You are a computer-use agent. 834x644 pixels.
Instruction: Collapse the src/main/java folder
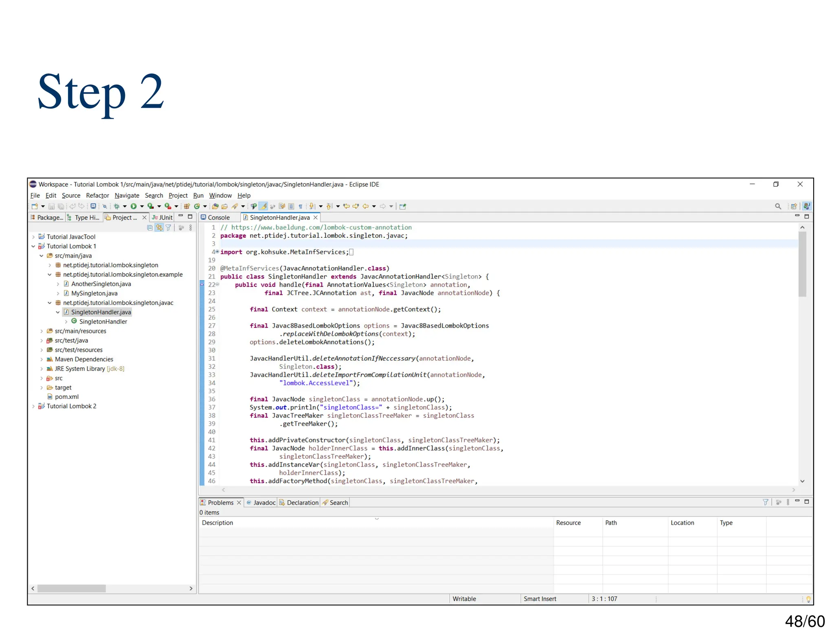tap(42, 256)
